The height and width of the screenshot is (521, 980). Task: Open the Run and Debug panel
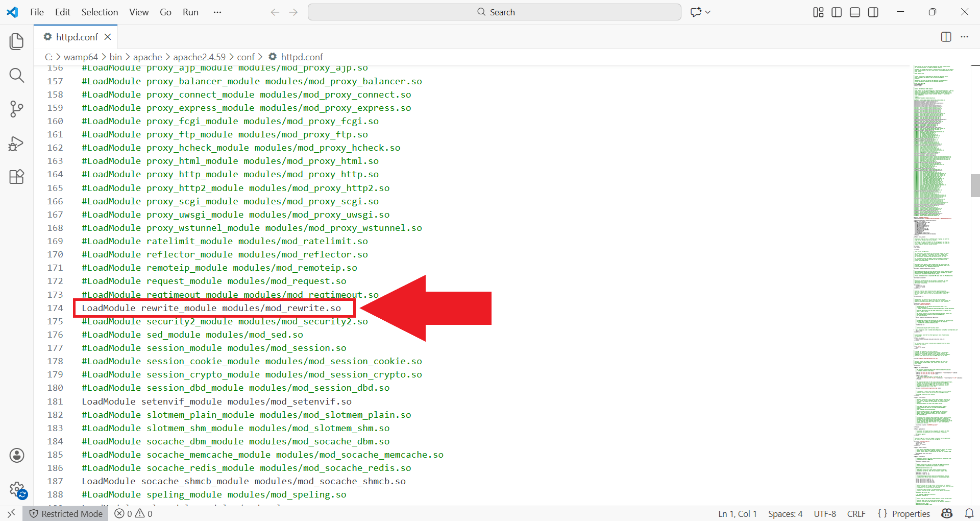coord(17,144)
